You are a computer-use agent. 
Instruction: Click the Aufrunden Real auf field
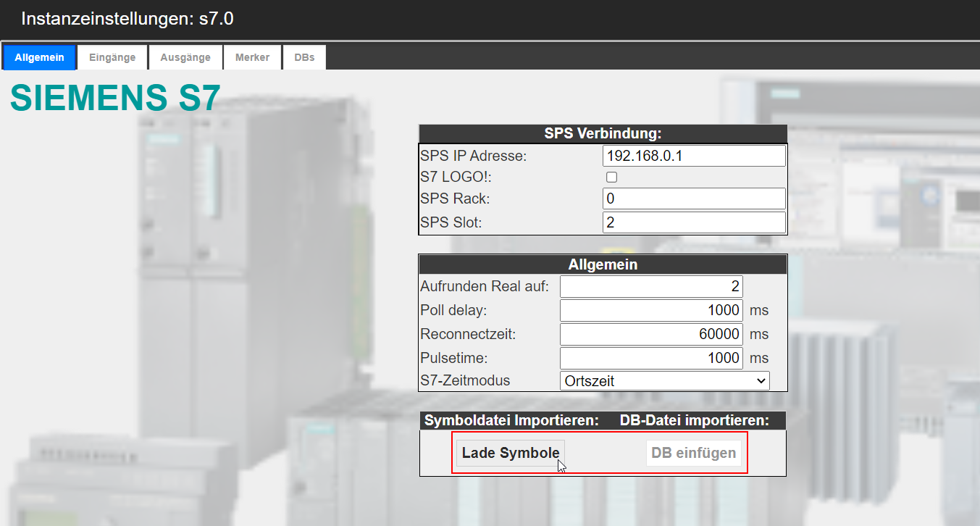651,287
